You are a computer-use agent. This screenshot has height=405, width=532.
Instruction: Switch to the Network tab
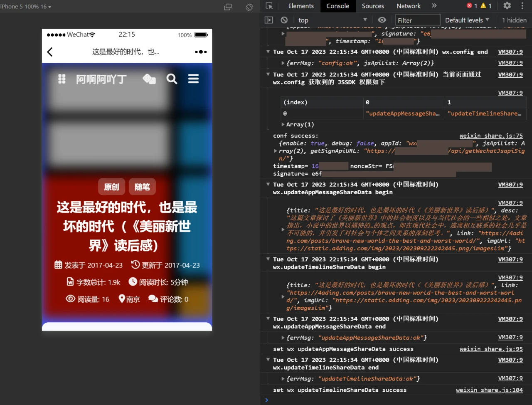pos(408,6)
